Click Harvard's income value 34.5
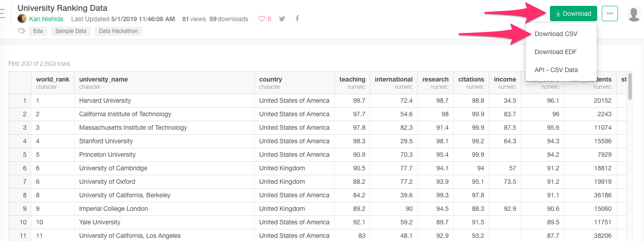Screen dimensions: 644x241 510,100
